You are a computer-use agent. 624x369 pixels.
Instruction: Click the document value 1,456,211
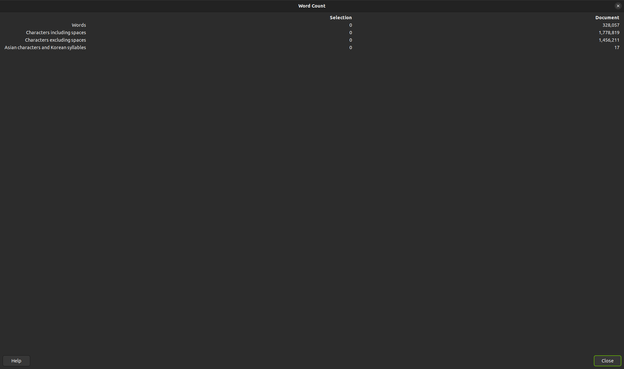(x=609, y=40)
